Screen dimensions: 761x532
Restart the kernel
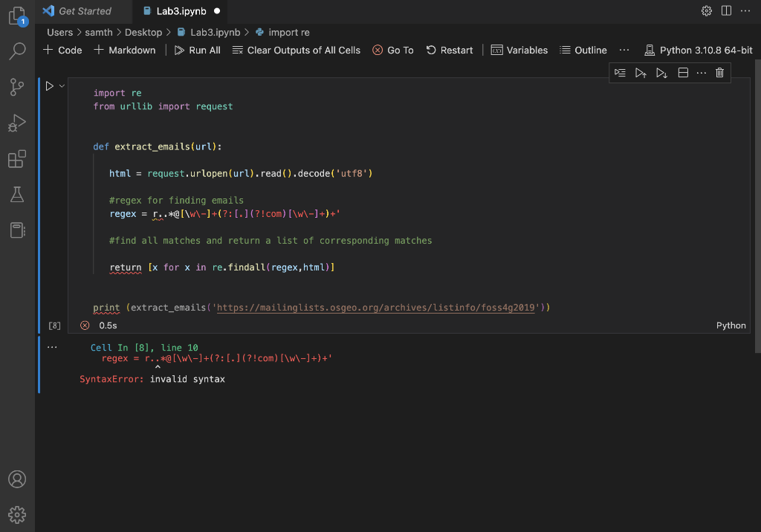pyautogui.click(x=450, y=50)
